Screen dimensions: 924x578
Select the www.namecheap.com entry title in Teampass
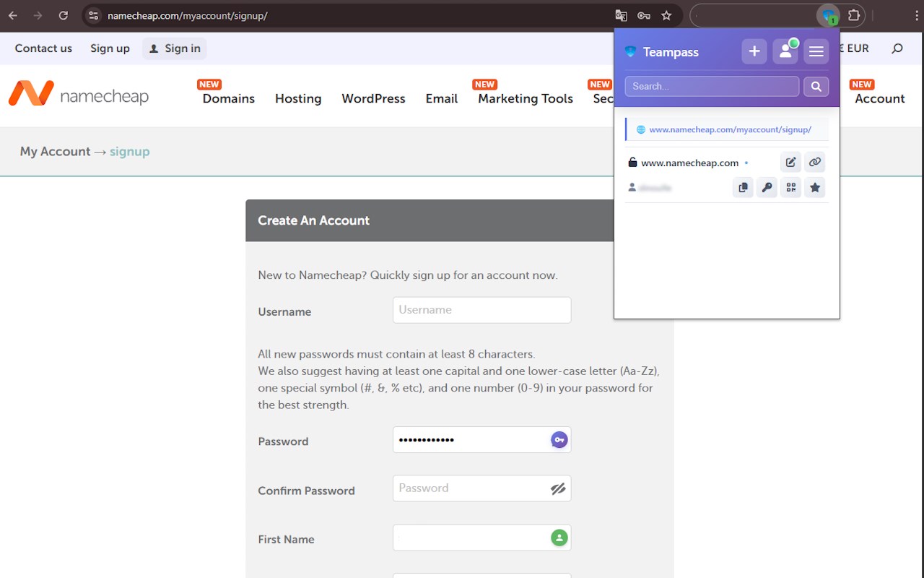tap(689, 163)
